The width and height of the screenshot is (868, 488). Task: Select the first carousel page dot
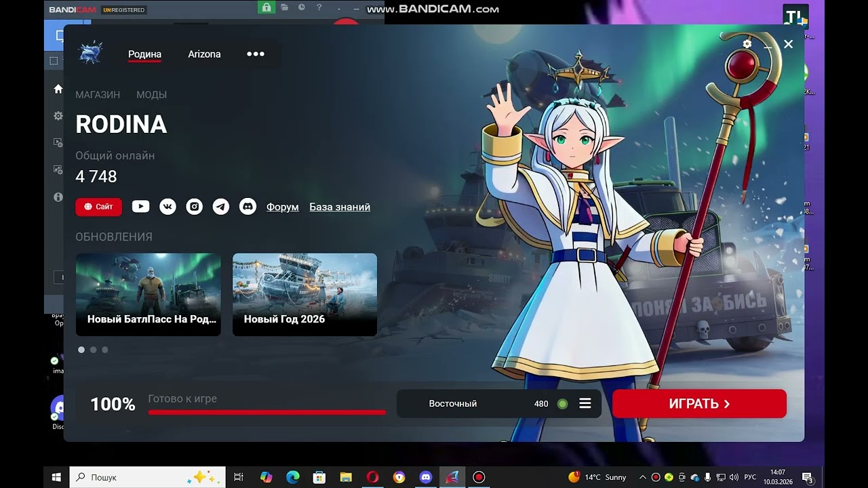(81, 350)
